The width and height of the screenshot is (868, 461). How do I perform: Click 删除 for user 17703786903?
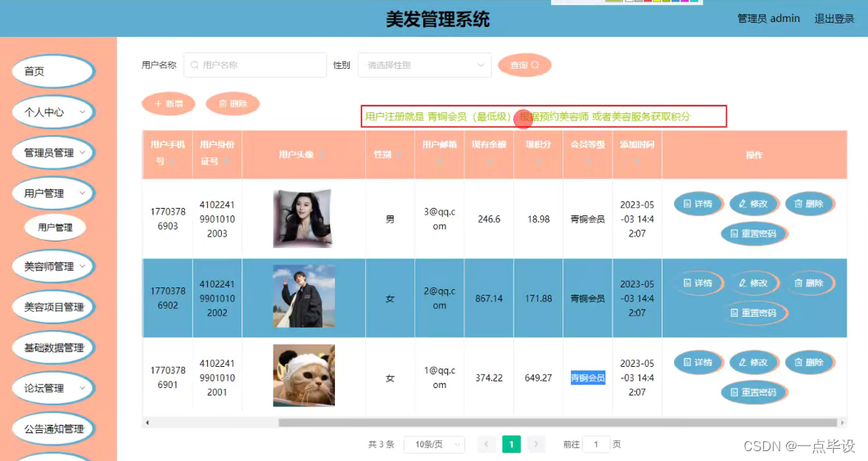coord(809,204)
